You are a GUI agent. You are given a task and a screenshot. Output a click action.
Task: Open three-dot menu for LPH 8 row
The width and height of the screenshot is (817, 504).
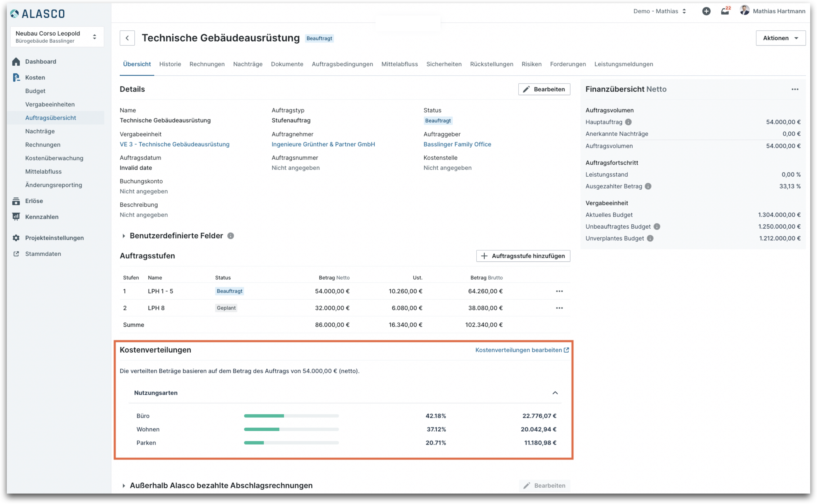pos(559,308)
